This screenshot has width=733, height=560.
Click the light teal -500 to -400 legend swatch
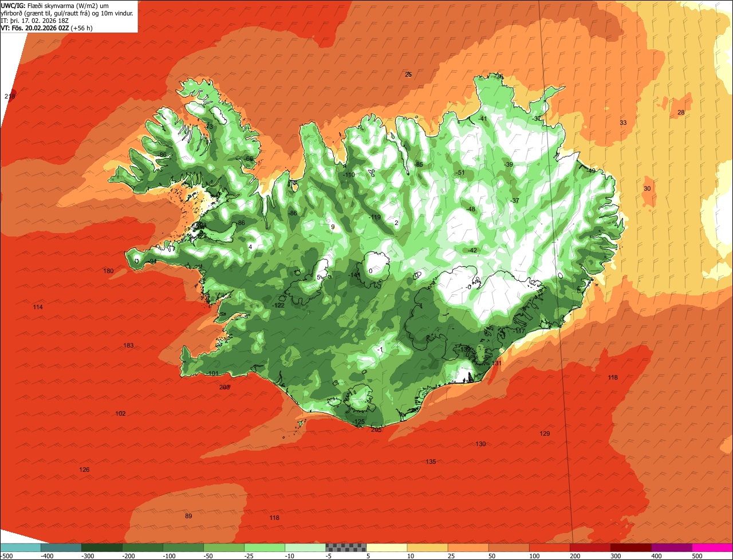(x=21, y=548)
